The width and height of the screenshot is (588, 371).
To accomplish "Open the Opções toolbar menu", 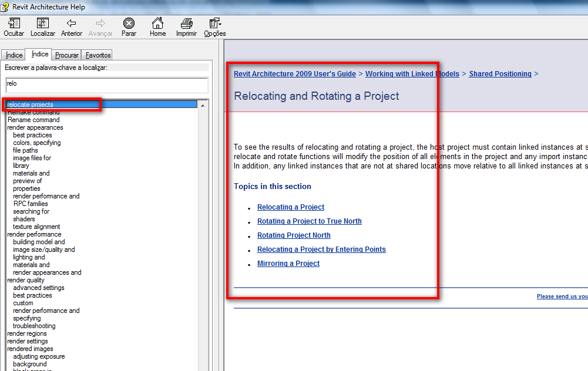I will pos(215,28).
